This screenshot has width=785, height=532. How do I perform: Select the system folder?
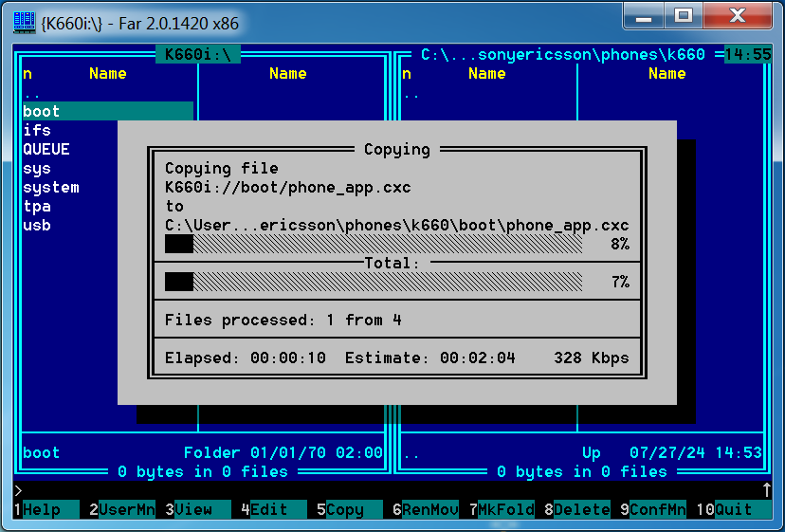pos(51,188)
